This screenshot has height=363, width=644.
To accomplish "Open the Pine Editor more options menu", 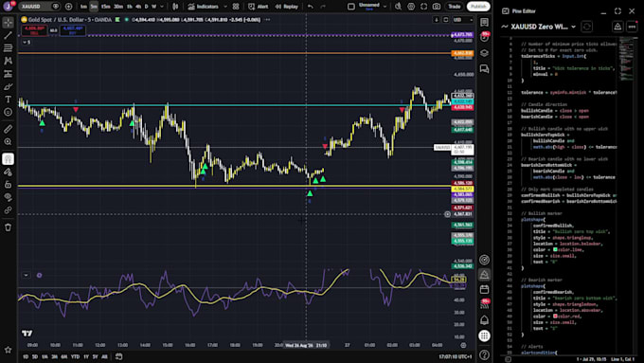I will (632, 27).
